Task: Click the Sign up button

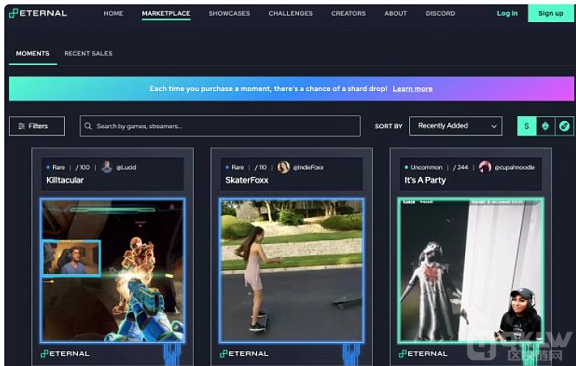Action: tap(551, 13)
